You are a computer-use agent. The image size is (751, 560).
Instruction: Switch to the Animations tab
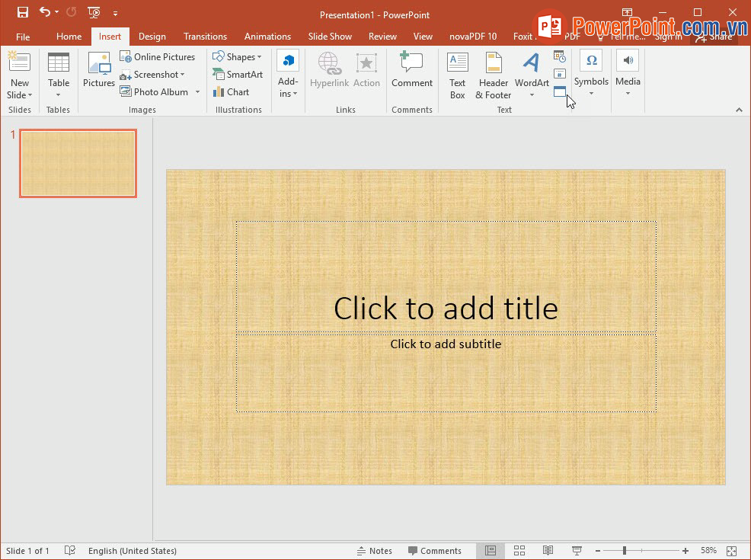point(267,37)
